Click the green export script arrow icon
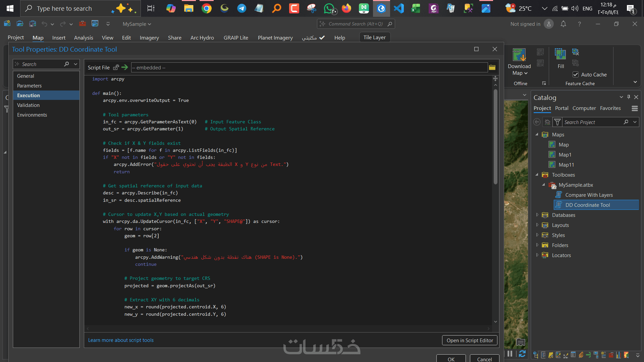Image resolution: width=644 pixels, height=362 pixels. coord(125,67)
